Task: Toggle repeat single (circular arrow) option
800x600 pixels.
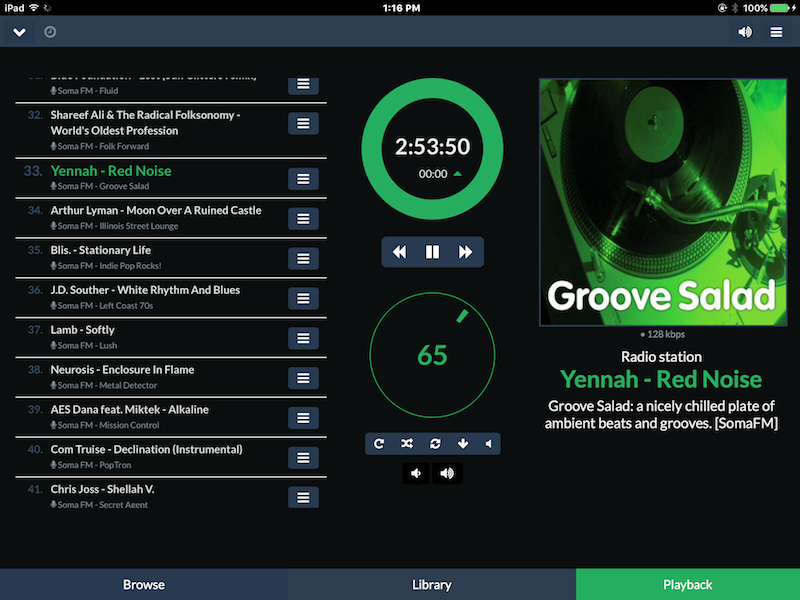Action: coord(379,443)
